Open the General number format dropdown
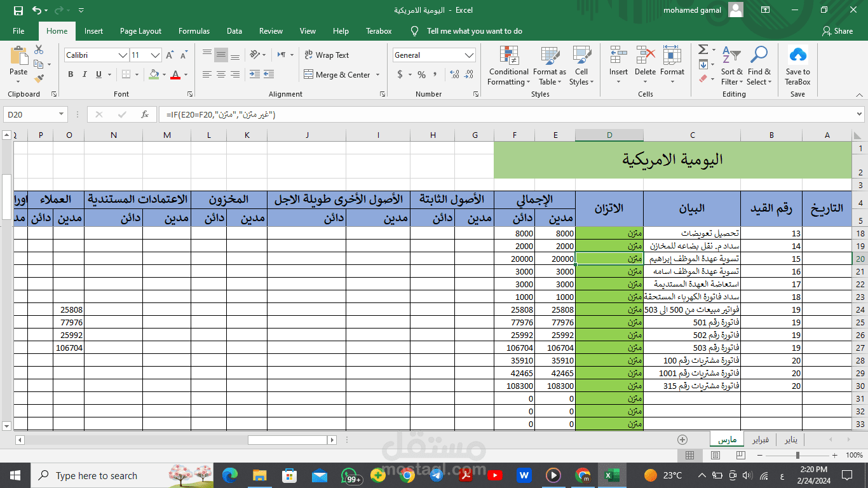This screenshot has height=488, width=868. point(470,55)
